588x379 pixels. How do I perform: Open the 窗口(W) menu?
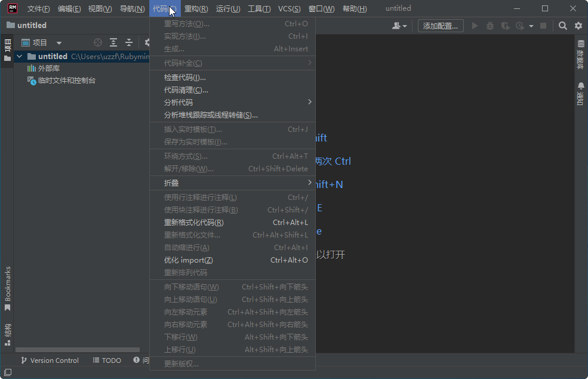321,8
